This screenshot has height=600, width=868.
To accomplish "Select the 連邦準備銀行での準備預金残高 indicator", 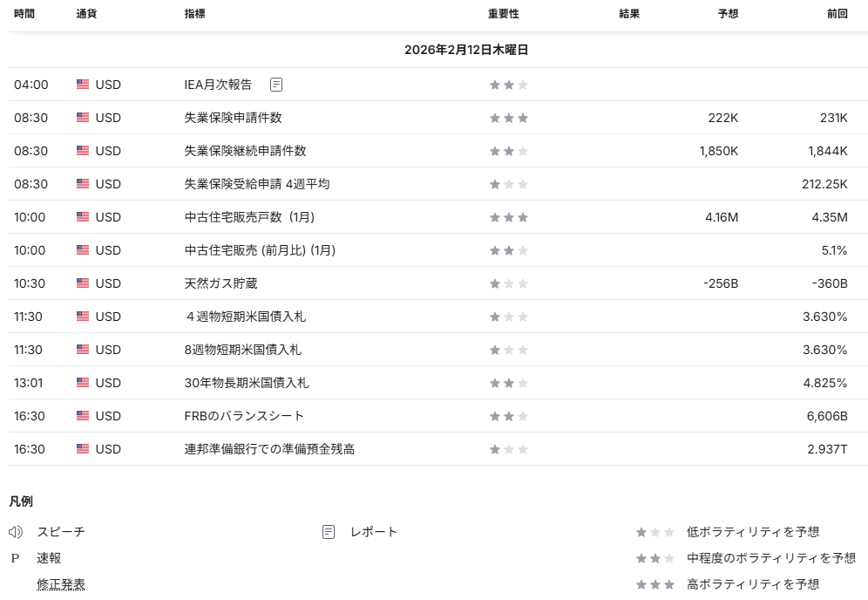I will [269, 449].
